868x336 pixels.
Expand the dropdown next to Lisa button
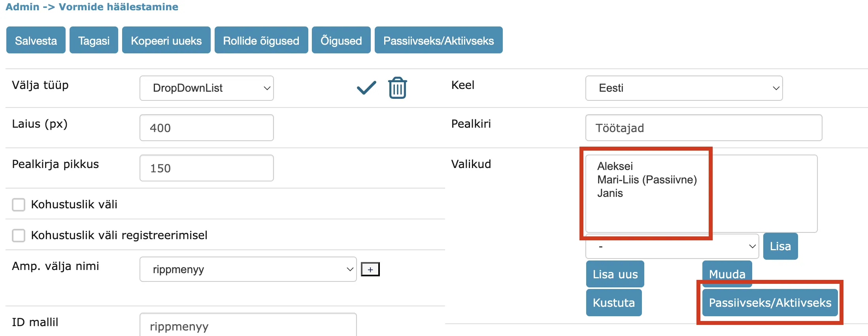[672, 246]
